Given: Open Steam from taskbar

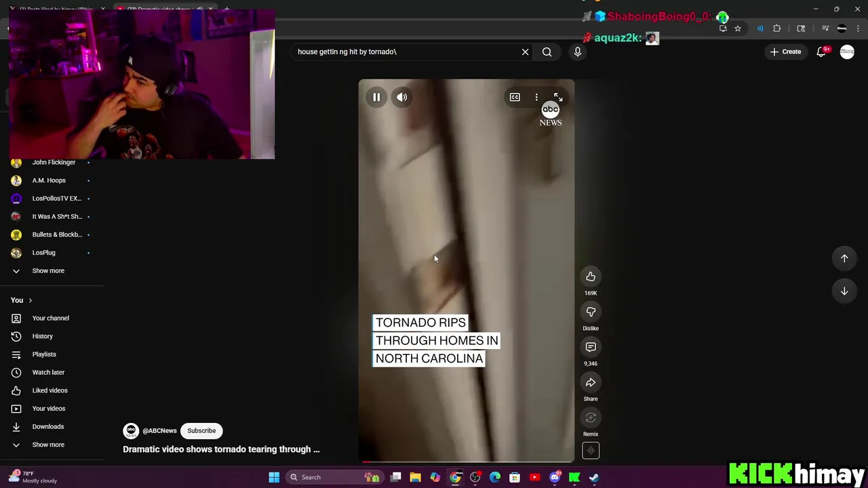Looking at the screenshot, I should [x=594, y=477].
